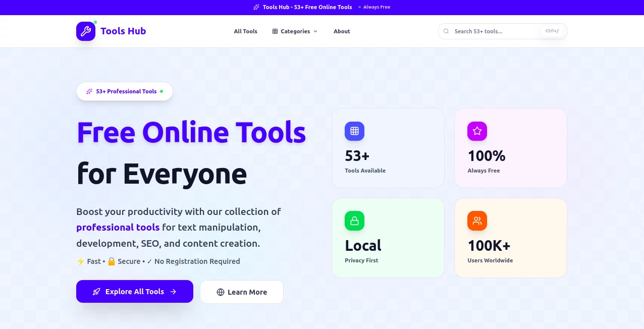644x329 pixels.
Task: Click the blue grid icon on Tools Available card
Action: click(x=354, y=131)
